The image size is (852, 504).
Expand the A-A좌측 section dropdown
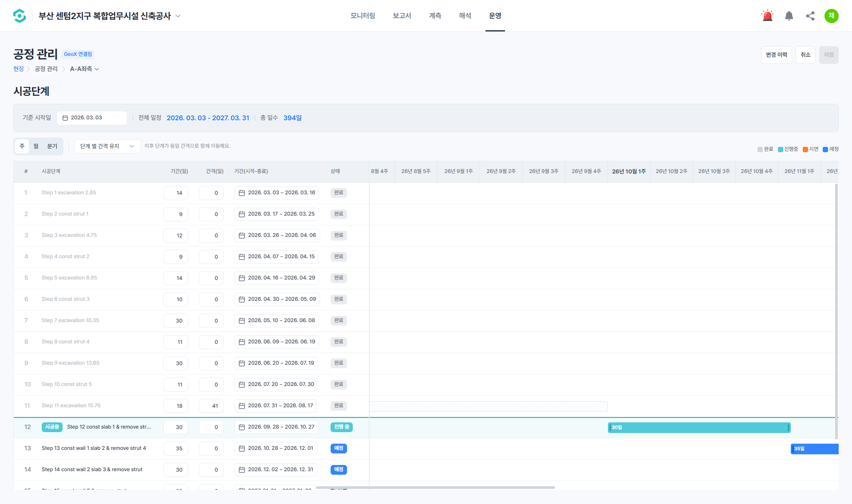[84, 69]
